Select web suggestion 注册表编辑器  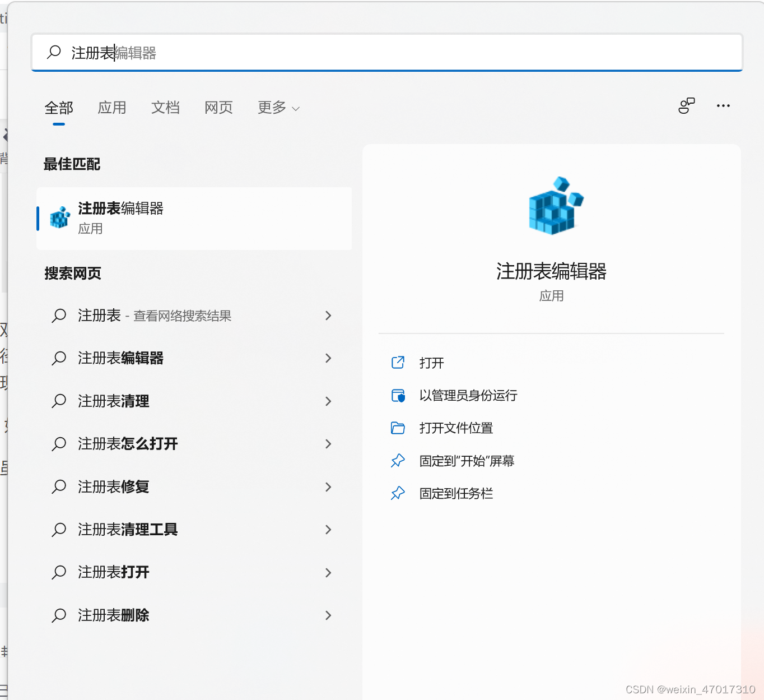pos(194,358)
